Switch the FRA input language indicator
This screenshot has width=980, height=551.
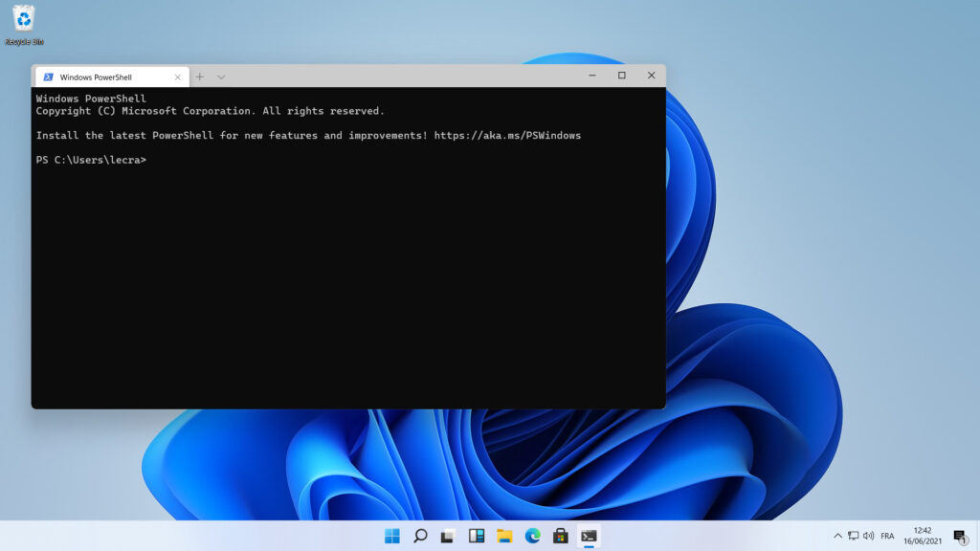887,536
